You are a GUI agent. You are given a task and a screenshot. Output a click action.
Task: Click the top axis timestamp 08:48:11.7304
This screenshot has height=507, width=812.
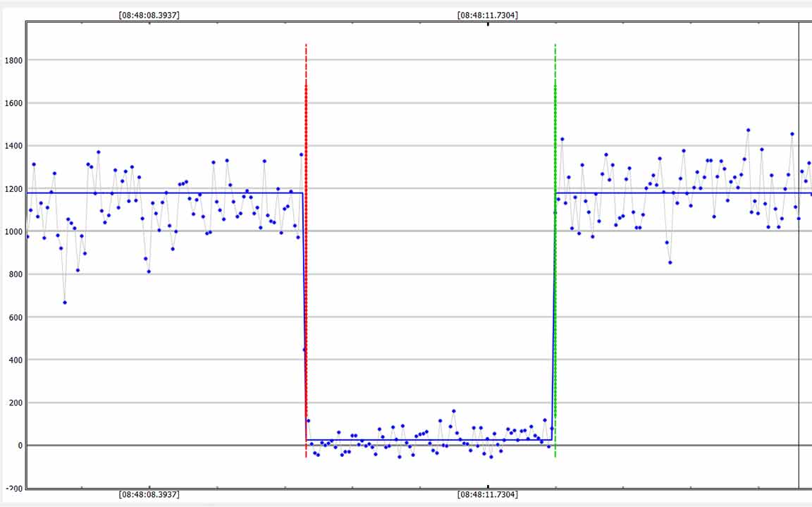click(487, 15)
